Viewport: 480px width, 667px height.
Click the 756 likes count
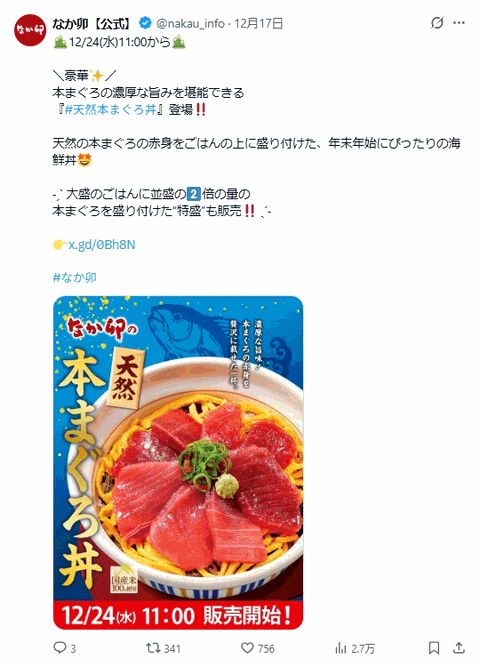pyautogui.click(x=266, y=649)
